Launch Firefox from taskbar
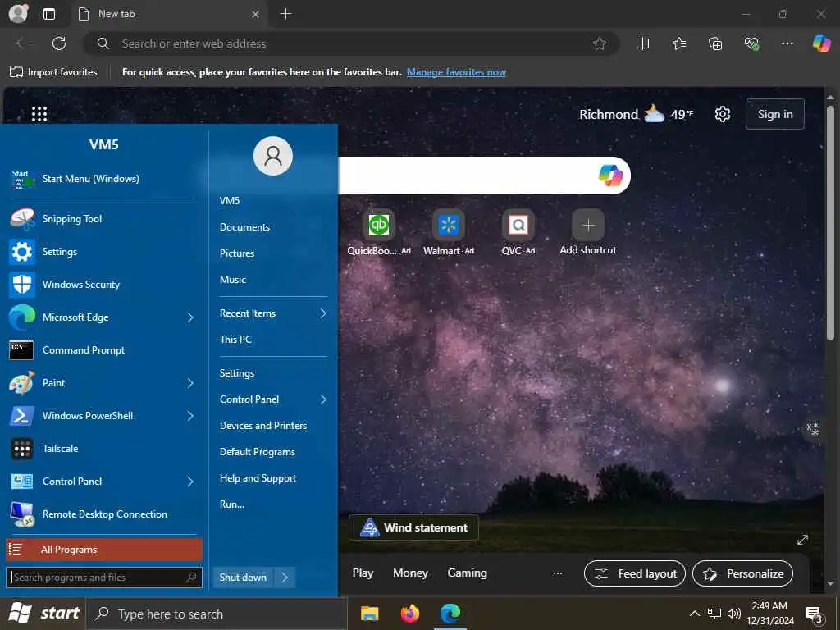840x630 pixels. point(410,614)
